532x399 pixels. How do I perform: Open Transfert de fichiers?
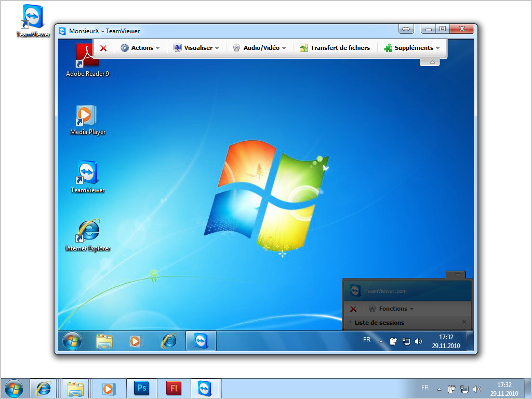335,48
